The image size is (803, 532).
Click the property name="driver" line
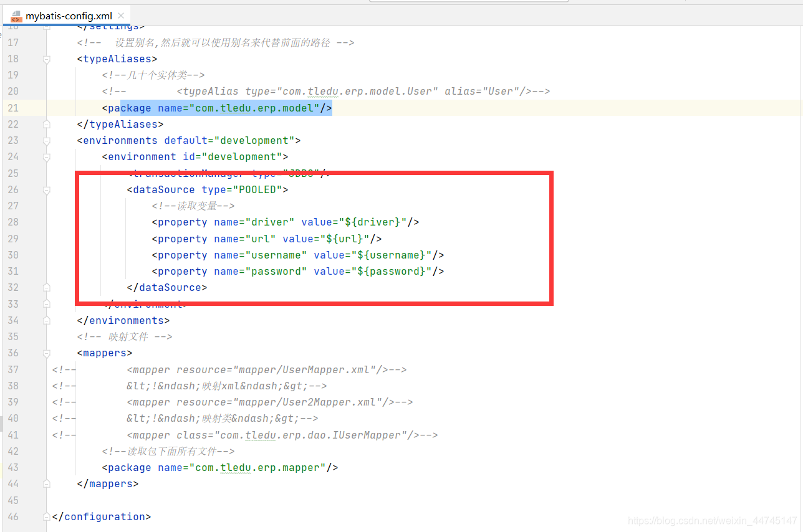pos(286,222)
